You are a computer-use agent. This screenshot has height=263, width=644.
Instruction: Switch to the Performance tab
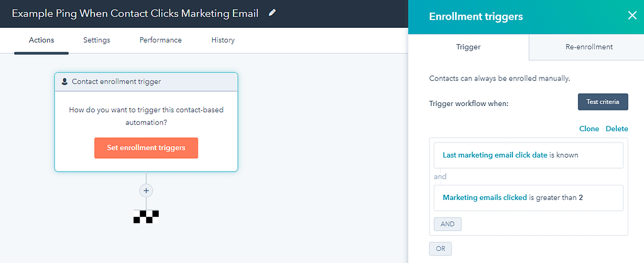(161, 40)
